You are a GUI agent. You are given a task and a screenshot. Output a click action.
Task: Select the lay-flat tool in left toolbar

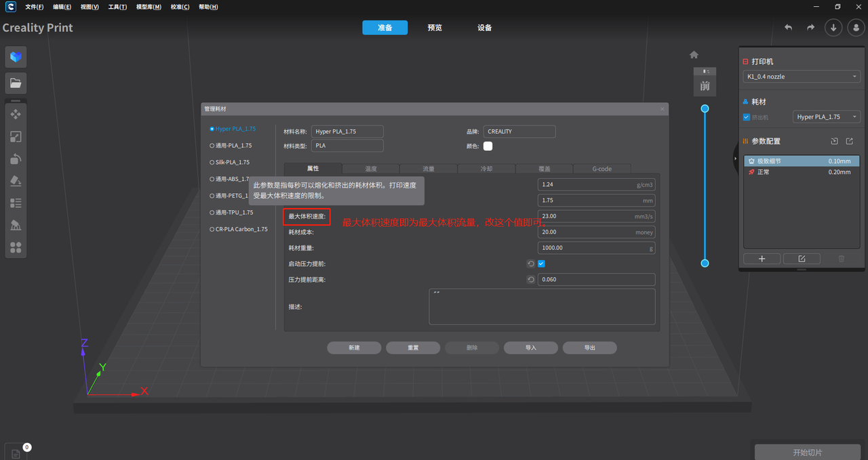16,181
